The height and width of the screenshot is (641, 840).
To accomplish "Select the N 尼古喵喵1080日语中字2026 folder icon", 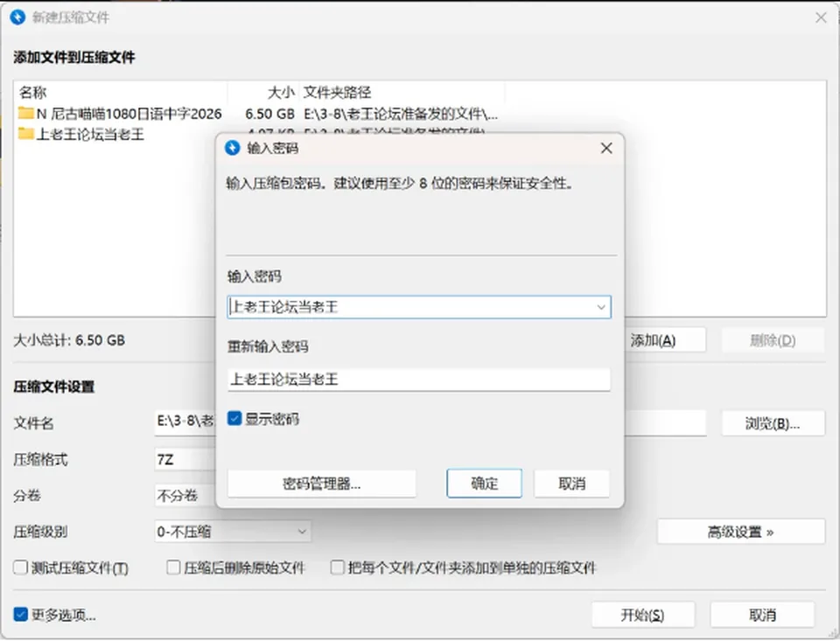I will pyautogui.click(x=25, y=113).
